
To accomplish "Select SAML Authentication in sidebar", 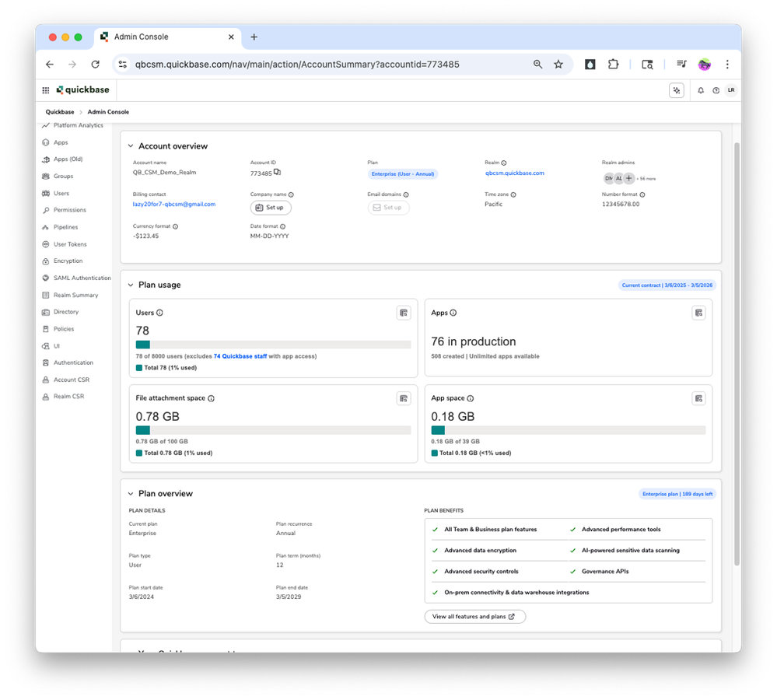I will [82, 278].
